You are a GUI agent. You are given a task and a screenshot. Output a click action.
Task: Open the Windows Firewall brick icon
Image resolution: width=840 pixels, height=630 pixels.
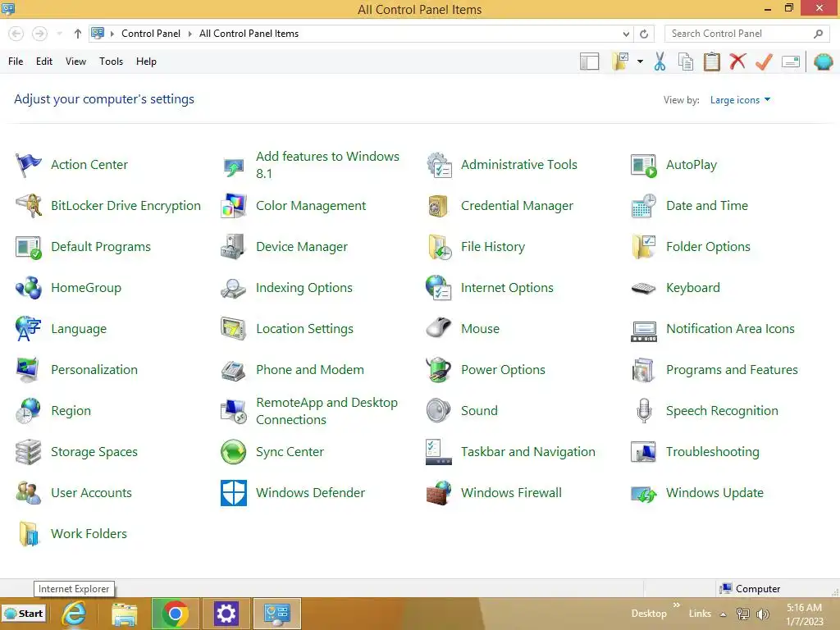pyautogui.click(x=439, y=493)
